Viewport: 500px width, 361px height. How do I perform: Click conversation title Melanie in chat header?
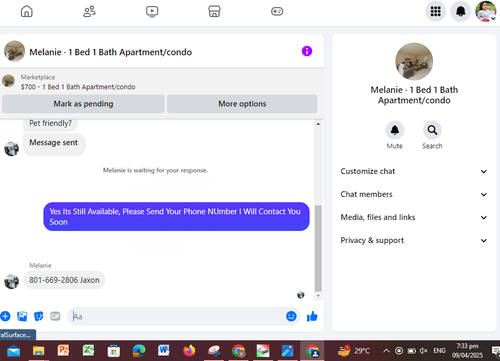coord(110,52)
